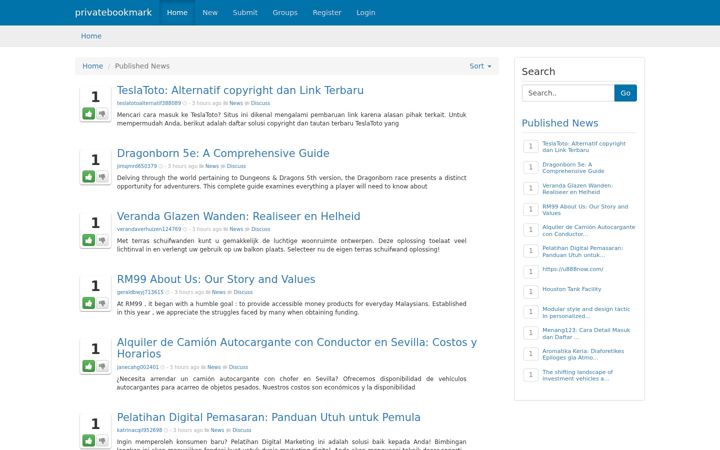The width and height of the screenshot is (720, 450).
Task: Click Discuss under Dragonborn post
Action: [236, 166]
